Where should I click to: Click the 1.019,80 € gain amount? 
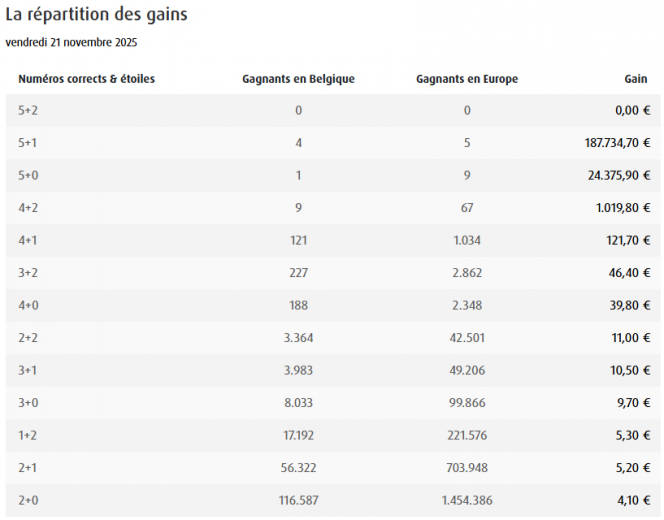point(622,208)
